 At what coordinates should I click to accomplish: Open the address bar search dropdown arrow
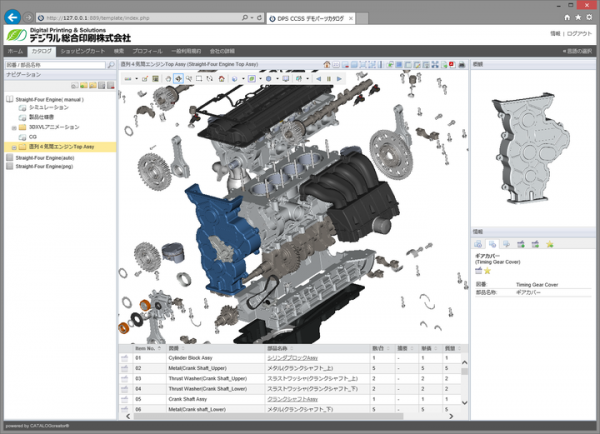[252, 18]
